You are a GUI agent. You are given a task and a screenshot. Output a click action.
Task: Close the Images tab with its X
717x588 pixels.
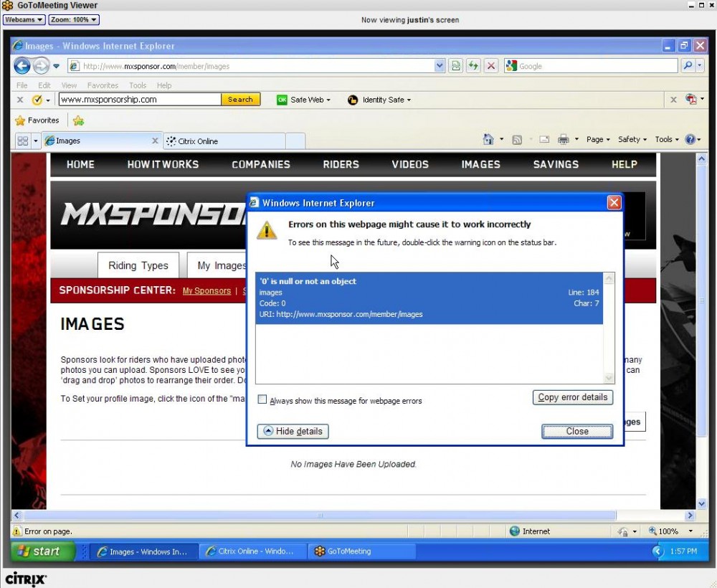(x=155, y=141)
